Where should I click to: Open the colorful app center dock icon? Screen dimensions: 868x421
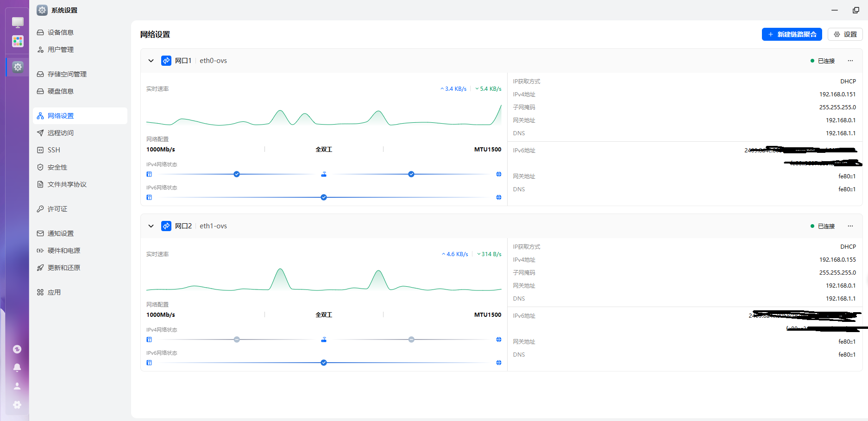click(x=18, y=42)
